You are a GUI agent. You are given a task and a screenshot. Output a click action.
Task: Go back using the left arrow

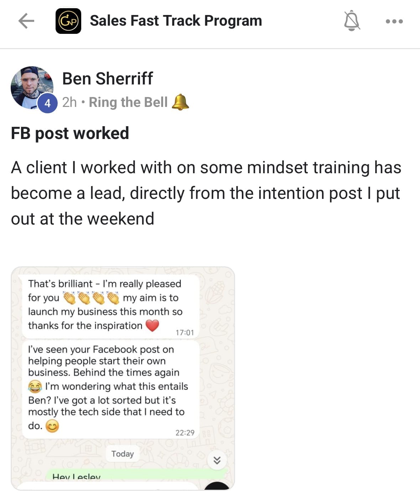pyautogui.click(x=26, y=21)
